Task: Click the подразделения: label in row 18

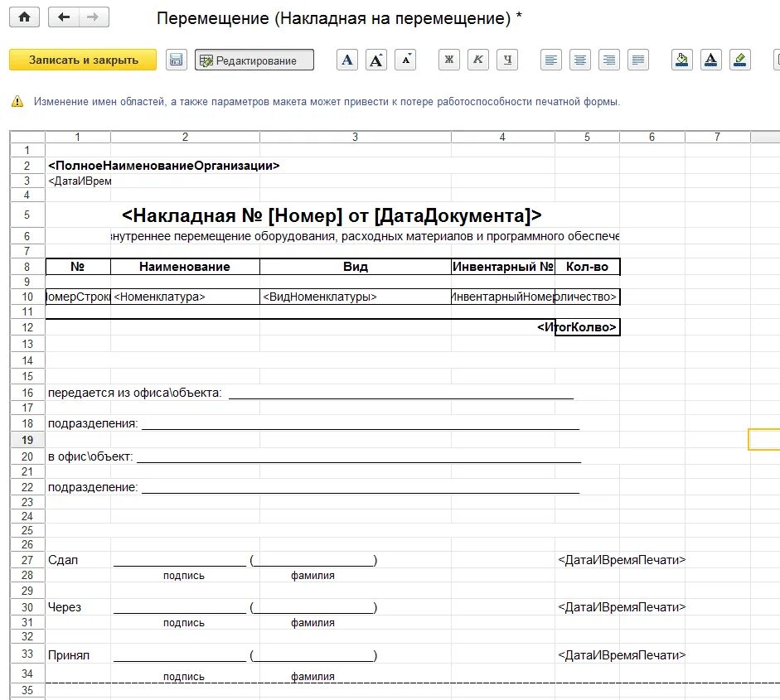Action: [x=93, y=423]
